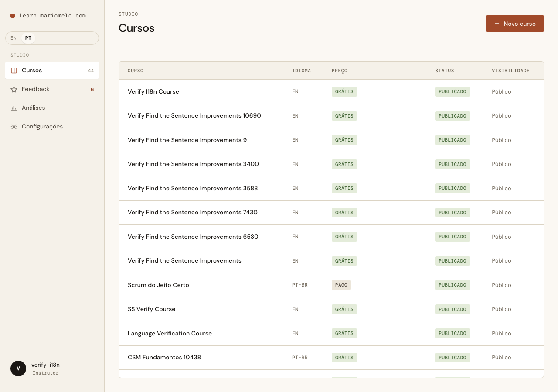Click the Visibilidade column header
558x392 pixels.
(511, 71)
